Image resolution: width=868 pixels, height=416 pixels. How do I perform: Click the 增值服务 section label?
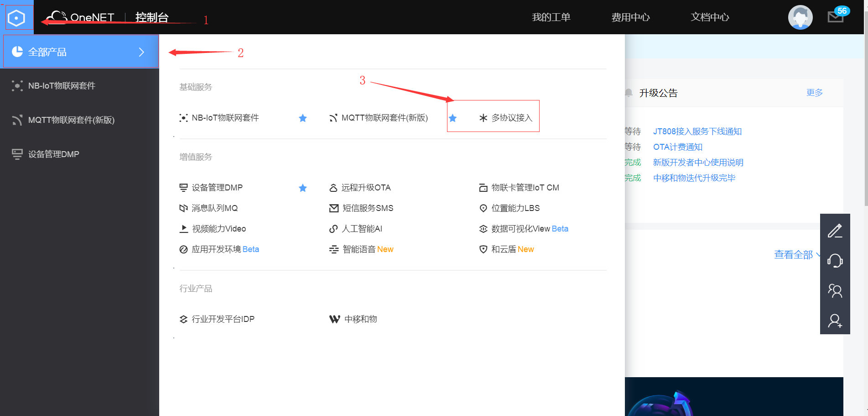(196, 157)
